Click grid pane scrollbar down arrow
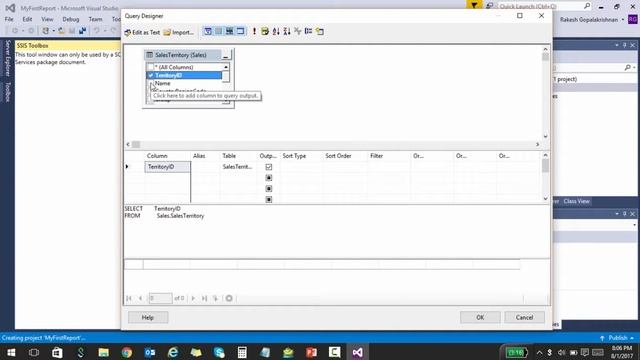 545,199
